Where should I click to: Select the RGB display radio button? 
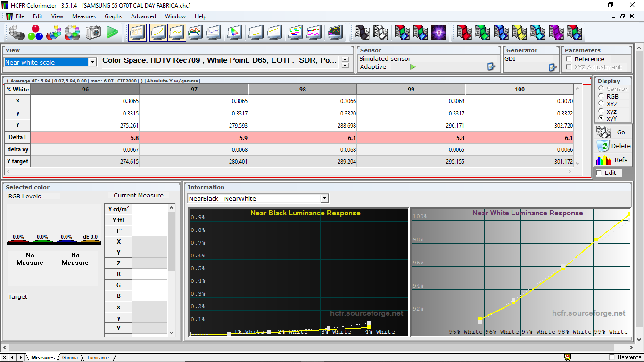click(601, 96)
